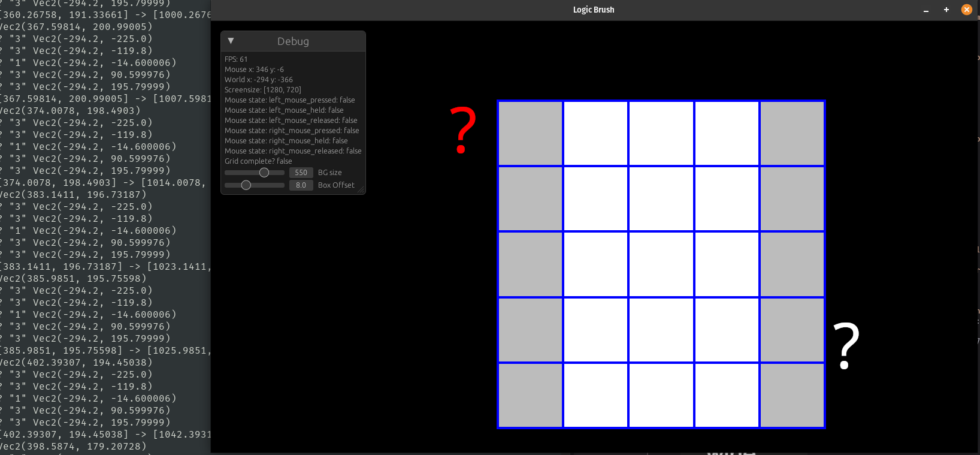Toggle the top-row middle white cell

click(x=661, y=133)
